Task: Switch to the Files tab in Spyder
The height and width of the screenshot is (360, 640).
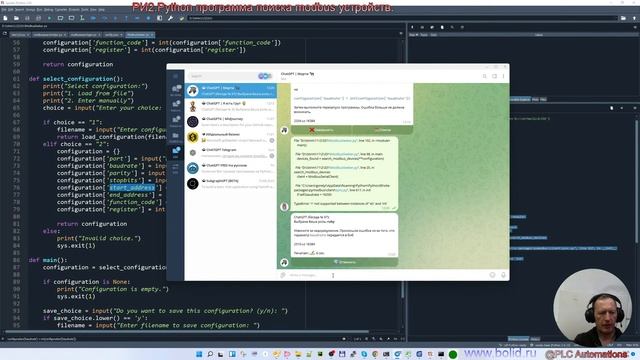Action: 543,99
